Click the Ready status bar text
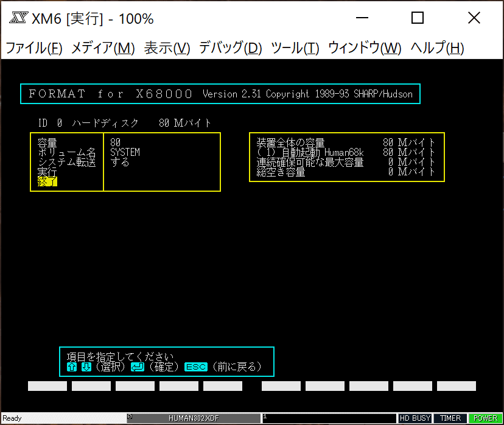The width and height of the screenshot is (504, 425). pos(12,418)
